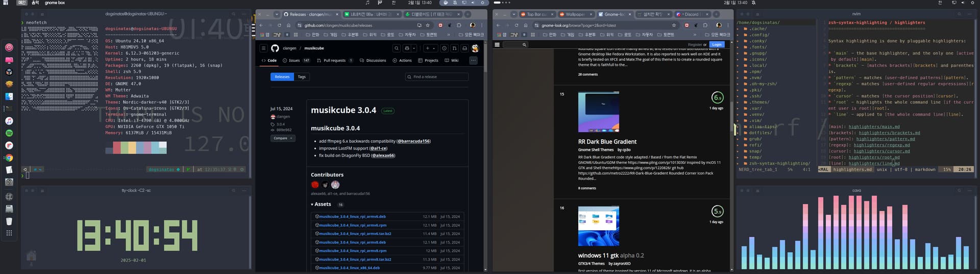Screen dimensions: 980x274
Task: Reload the gnome-look.org page
Action: tap(517, 25)
